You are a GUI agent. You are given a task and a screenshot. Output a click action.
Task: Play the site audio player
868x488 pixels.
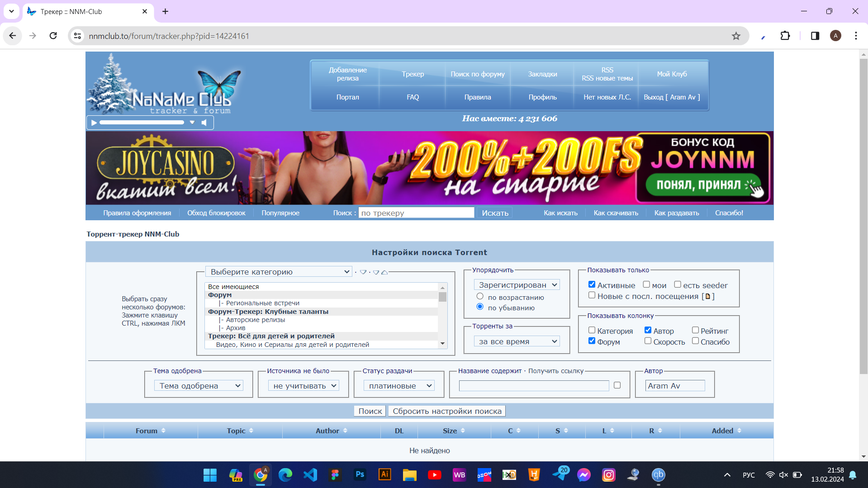tap(94, 123)
